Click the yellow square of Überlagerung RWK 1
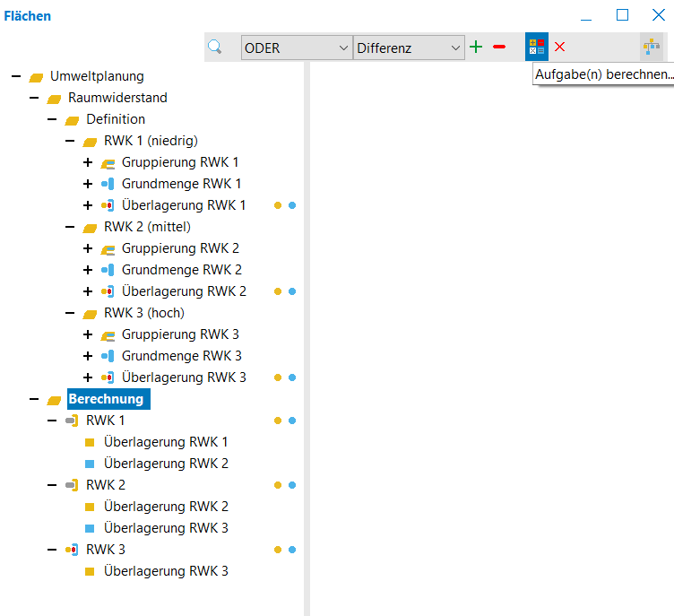Viewport: 674px width, 616px height. (x=90, y=442)
